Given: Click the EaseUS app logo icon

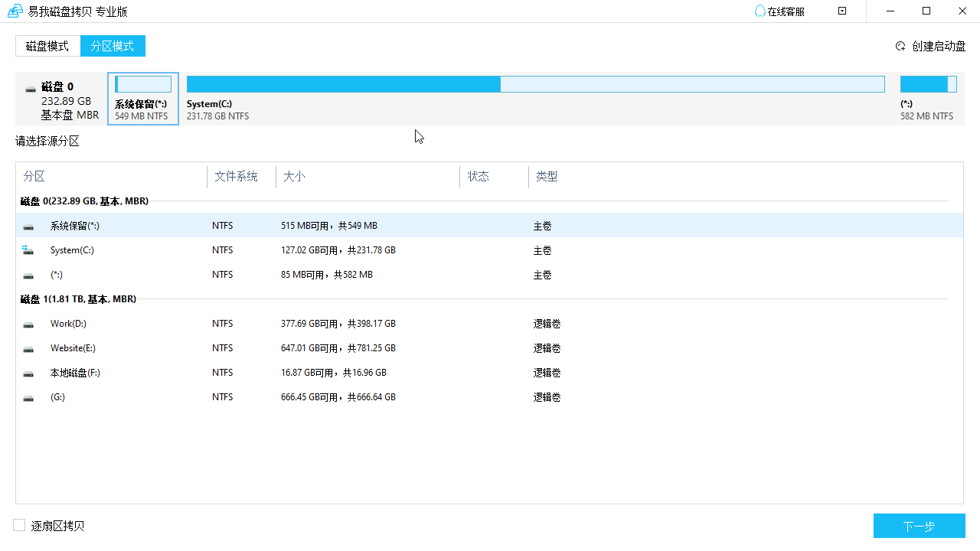Looking at the screenshot, I should click(x=14, y=11).
